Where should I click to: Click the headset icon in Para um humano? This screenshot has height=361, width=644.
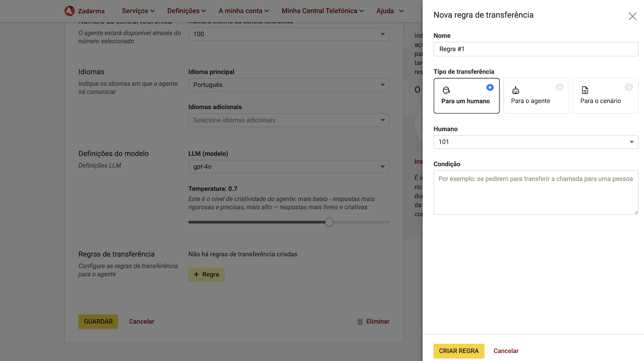[446, 90]
